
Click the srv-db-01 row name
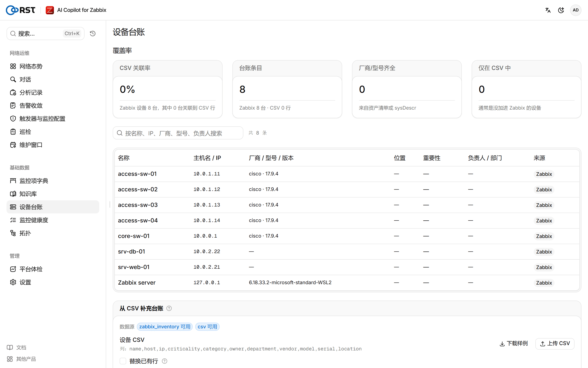(x=131, y=251)
